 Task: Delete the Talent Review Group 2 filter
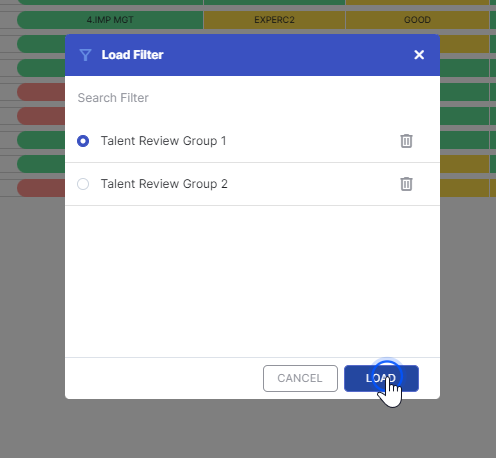pyautogui.click(x=406, y=184)
